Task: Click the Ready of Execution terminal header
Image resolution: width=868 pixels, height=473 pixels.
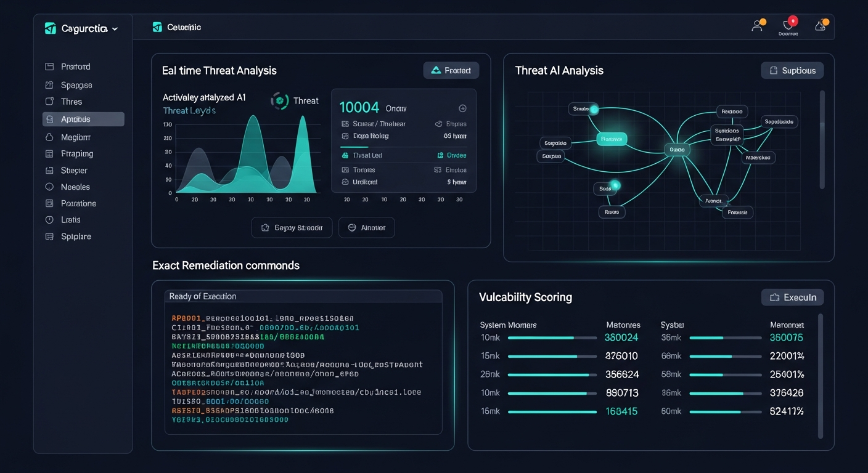Action: [x=303, y=296]
